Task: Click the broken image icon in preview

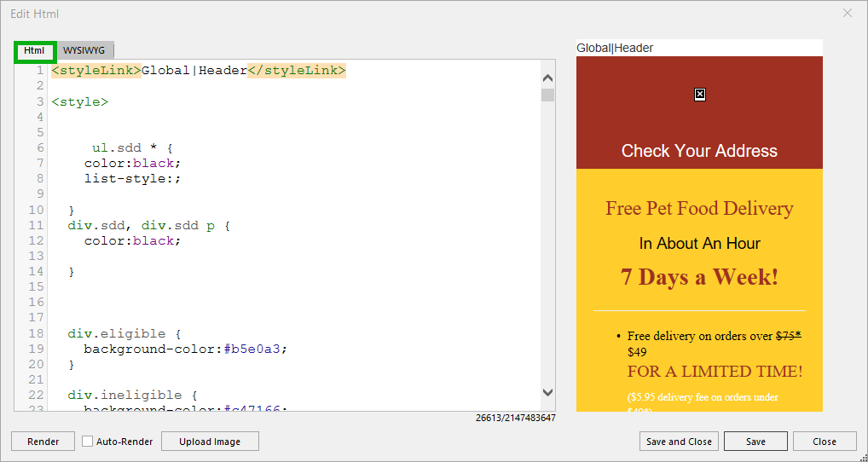Action: point(700,95)
